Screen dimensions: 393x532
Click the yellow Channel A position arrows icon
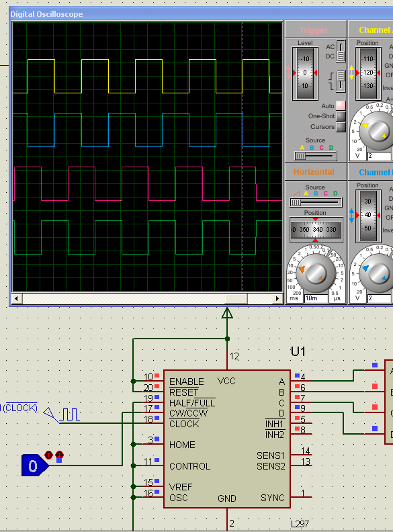(351, 73)
